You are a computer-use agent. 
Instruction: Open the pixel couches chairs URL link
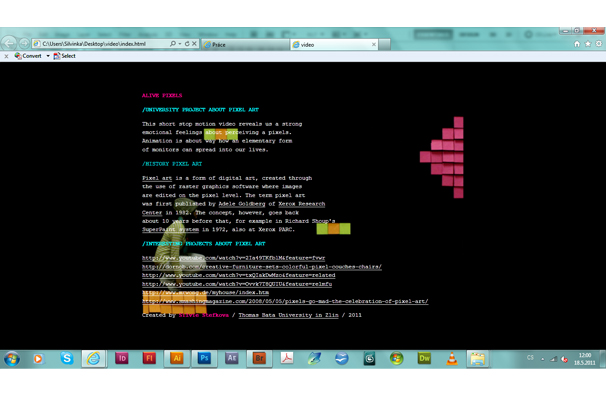(261, 267)
